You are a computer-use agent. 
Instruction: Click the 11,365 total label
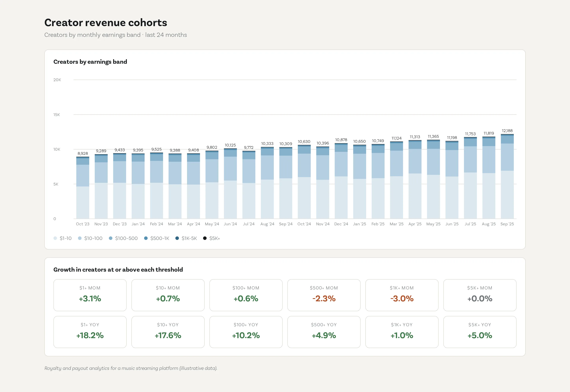(433, 136)
